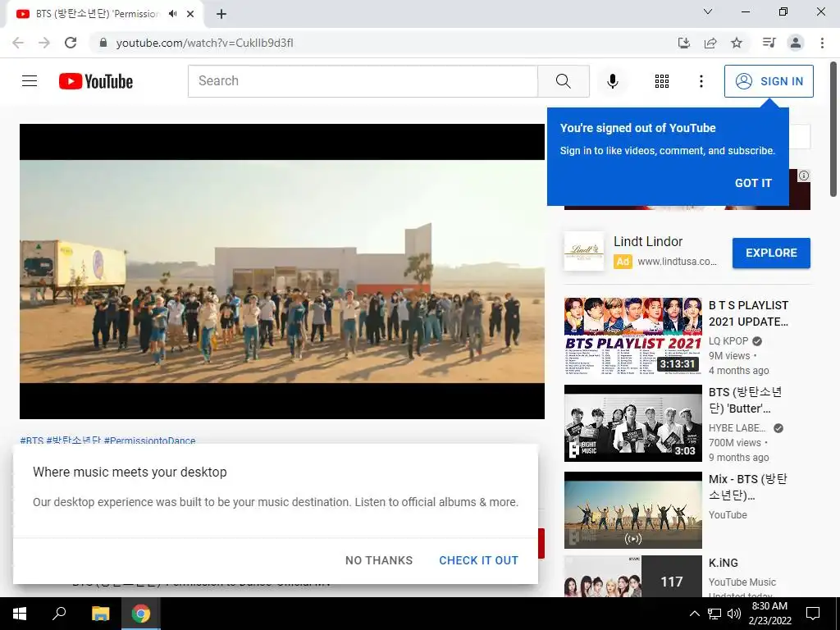This screenshot has width=840, height=630.
Task: Open File Explorer from the taskbar
Action: coord(100,614)
